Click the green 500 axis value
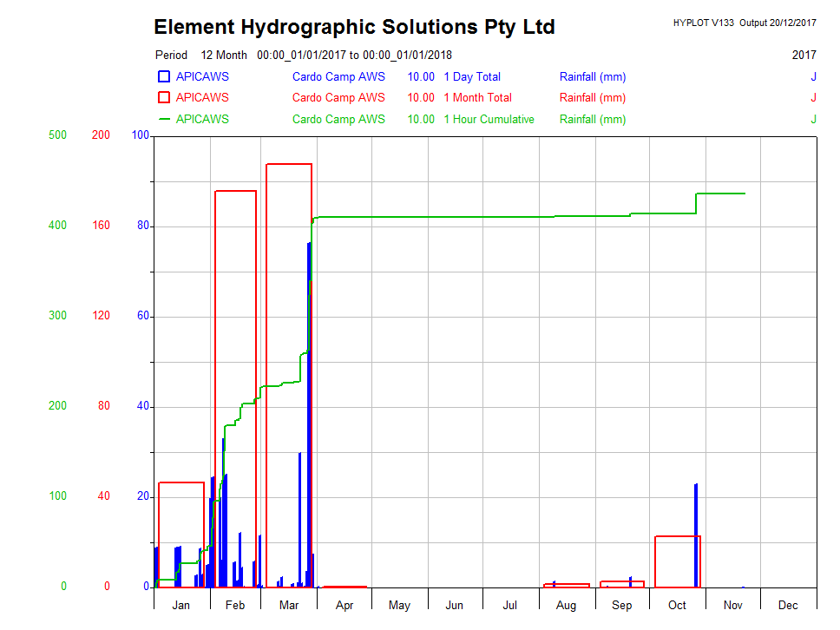The height and width of the screenshot is (630, 840). click(x=57, y=135)
